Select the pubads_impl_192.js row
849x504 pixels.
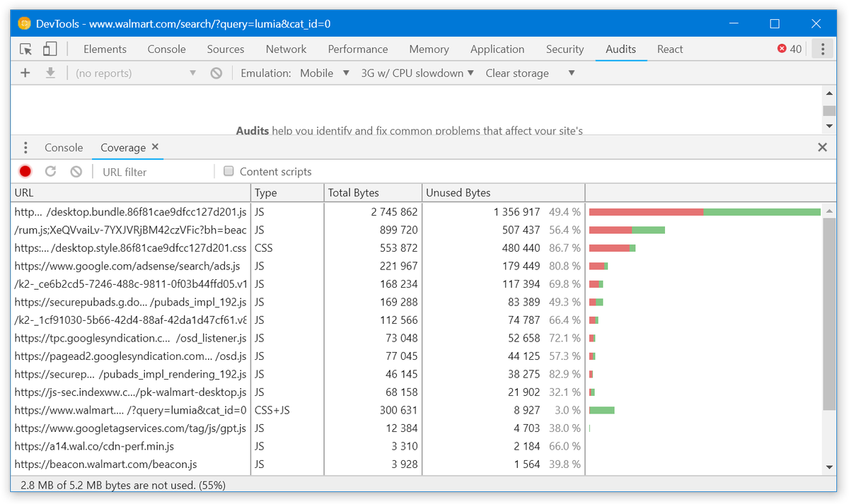coord(417,302)
